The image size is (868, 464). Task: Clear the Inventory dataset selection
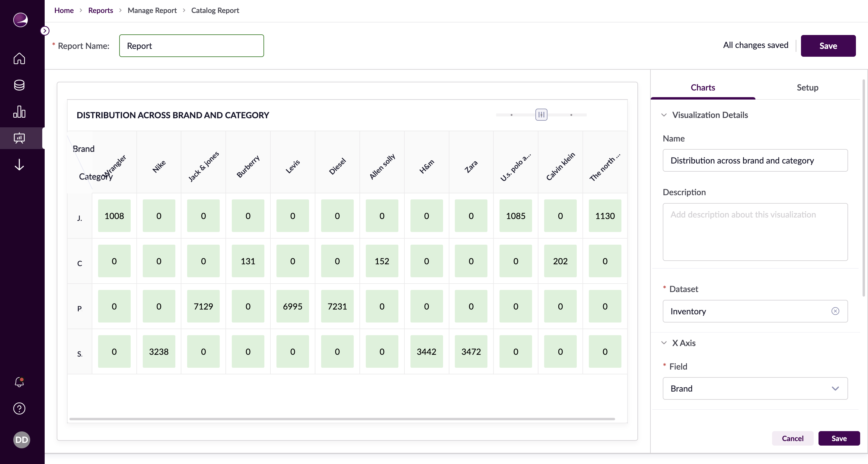pyautogui.click(x=835, y=311)
